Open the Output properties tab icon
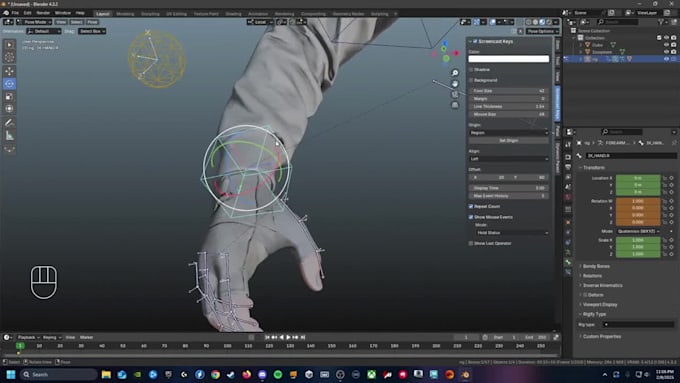Viewport: 680px width, 383px height. coord(568,167)
